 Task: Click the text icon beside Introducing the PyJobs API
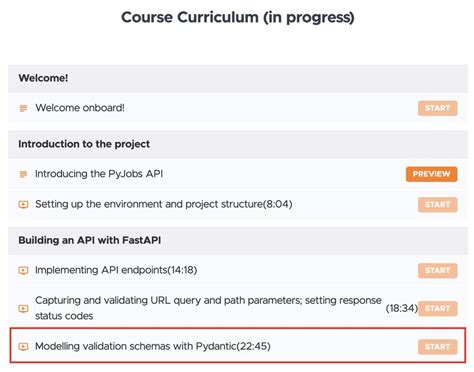pyautogui.click(x=23, y=174)
